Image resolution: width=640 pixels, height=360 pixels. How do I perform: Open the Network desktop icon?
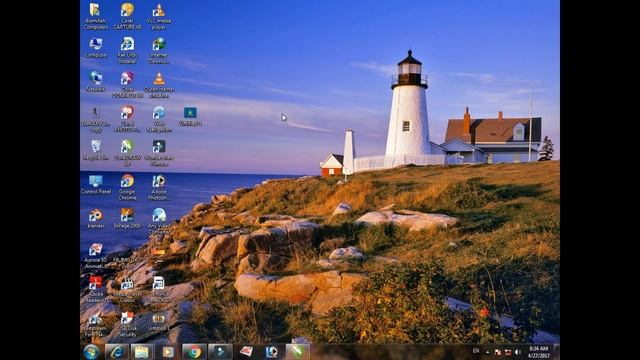pos(96,82)
